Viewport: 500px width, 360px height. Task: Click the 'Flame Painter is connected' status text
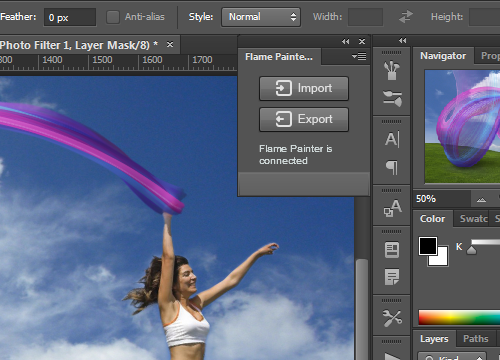[295, 155]
